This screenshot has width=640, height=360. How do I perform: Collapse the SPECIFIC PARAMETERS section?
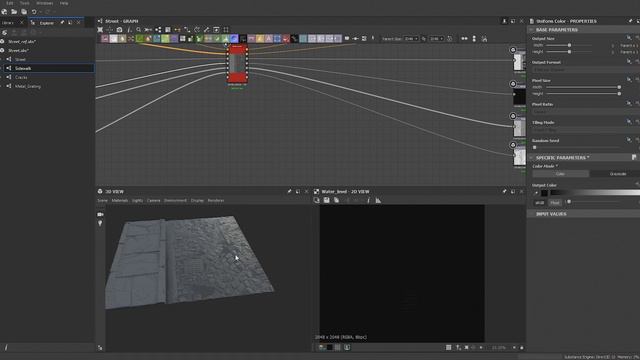point(531,158)
